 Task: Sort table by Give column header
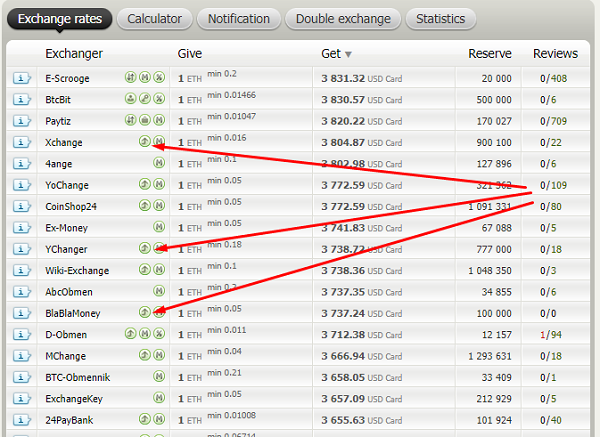[190, 54]
